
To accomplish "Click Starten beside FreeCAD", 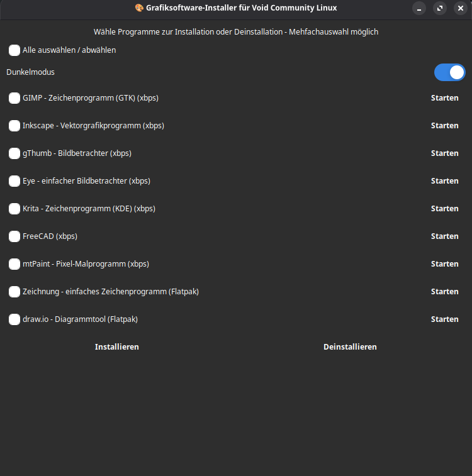I will 444,236.
